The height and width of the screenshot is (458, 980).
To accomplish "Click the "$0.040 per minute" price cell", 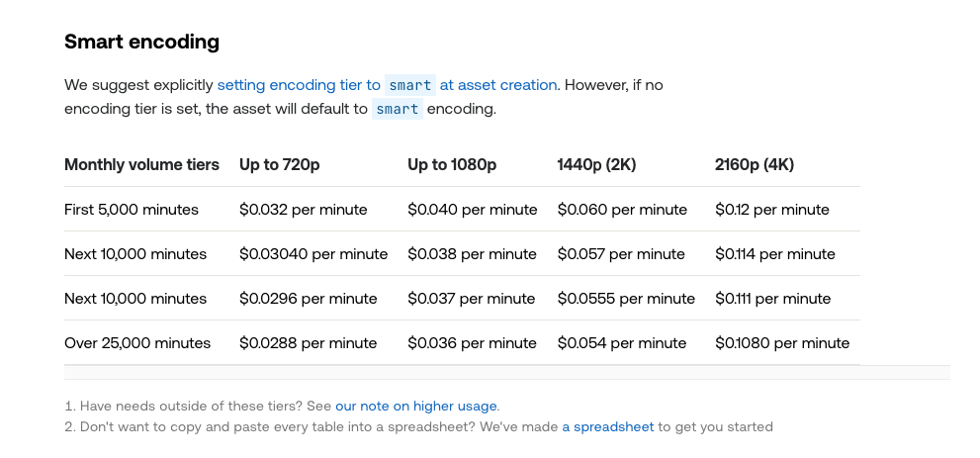I will (473, 210).
